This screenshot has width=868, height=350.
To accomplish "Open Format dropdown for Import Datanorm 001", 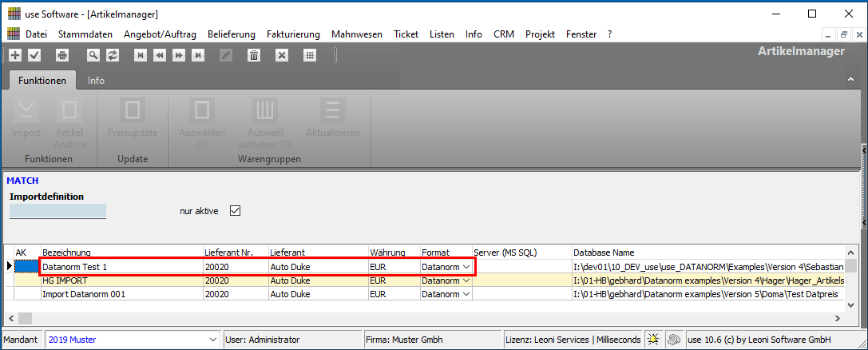I will (466, 294).
